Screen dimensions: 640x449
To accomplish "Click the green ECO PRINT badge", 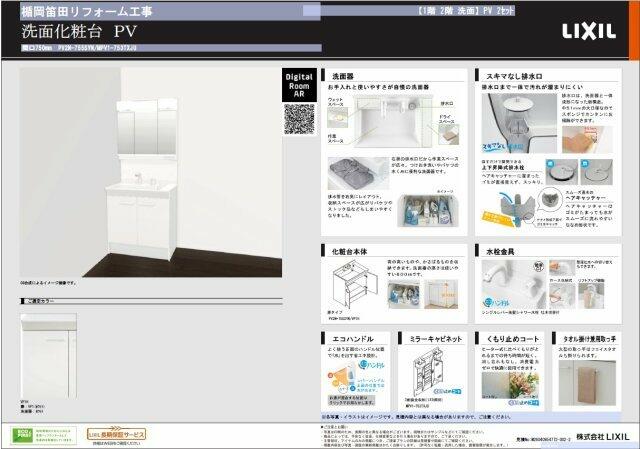I will [x=43, y=435].
